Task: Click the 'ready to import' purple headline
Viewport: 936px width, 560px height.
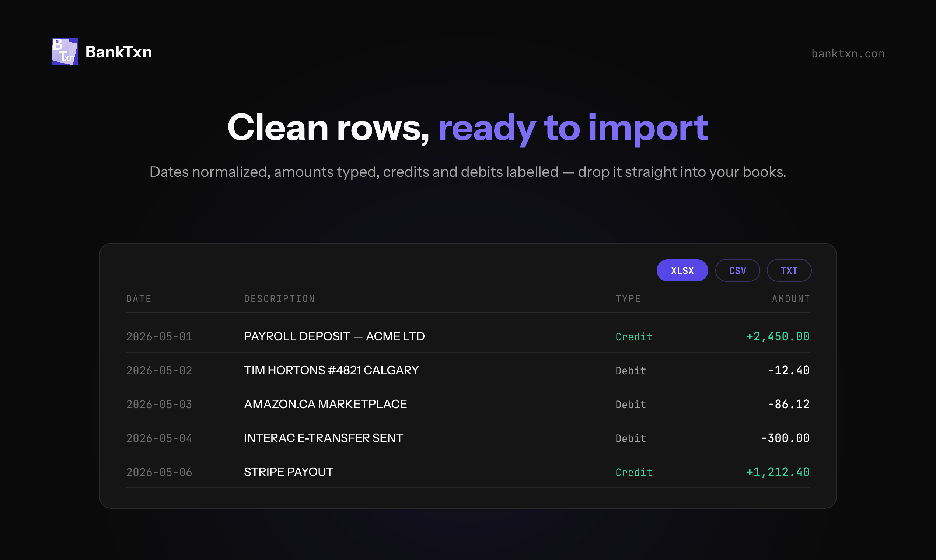Action: point(573,129)
